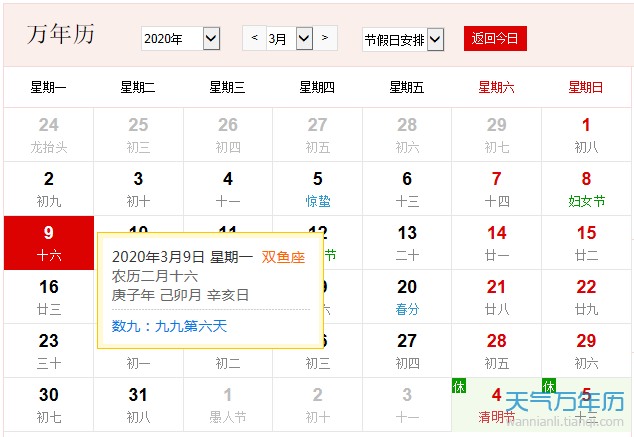
Task: Select March 4 十一 date
Action: pyautogui.click(x=228, y=189)
